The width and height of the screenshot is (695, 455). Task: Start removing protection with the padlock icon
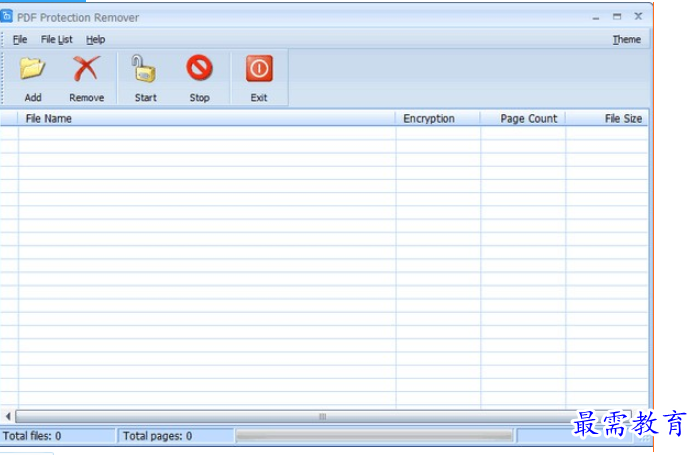[144, 69]
